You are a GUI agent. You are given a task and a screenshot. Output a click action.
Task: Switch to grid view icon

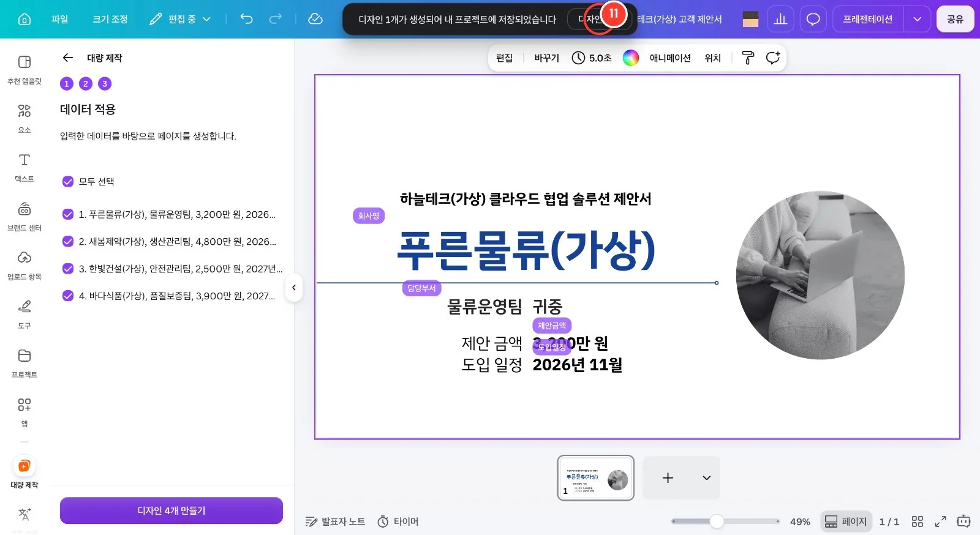917,522
